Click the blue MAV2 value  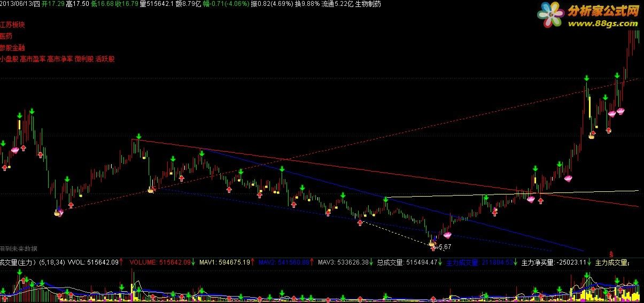tap(284, 262)
